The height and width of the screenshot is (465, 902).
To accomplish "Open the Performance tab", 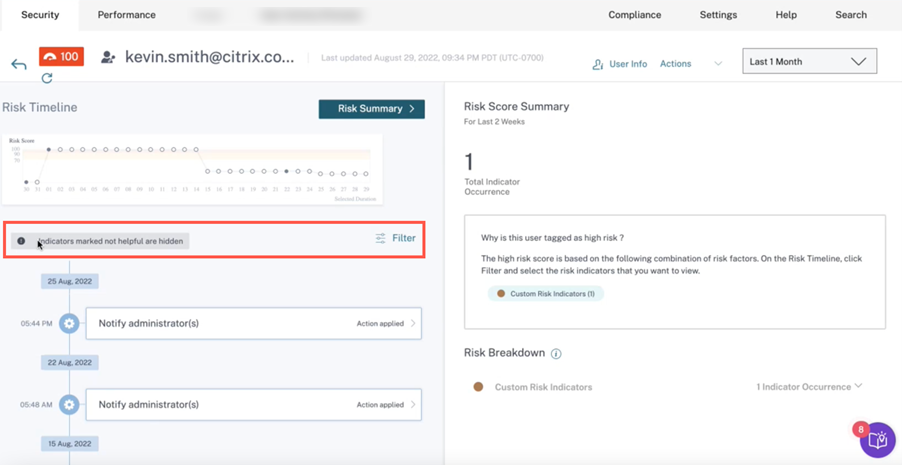I will pos(126,15).
